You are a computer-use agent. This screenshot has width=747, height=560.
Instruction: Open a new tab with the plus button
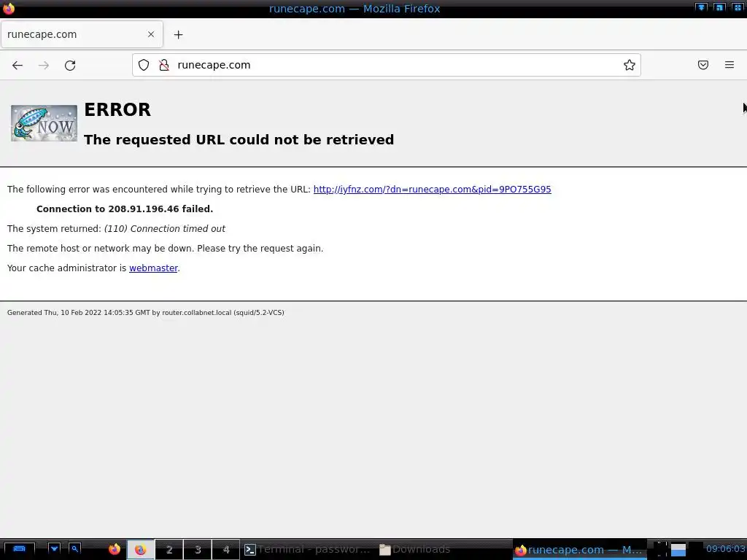point(178,35)
